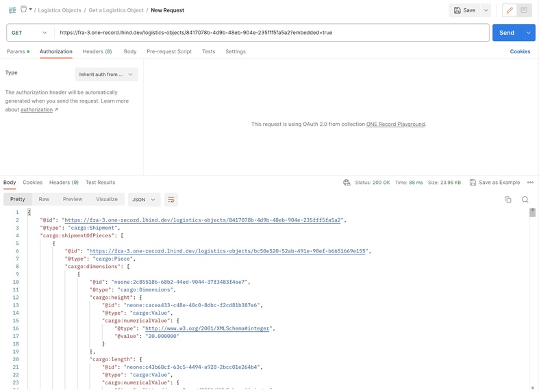Open the GET method dropdown

29,33
